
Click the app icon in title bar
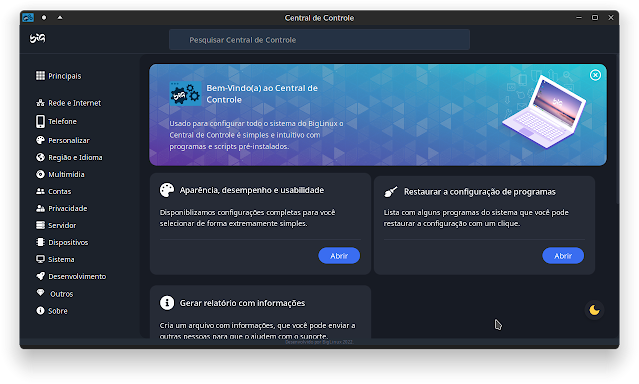tap(28, 18)
